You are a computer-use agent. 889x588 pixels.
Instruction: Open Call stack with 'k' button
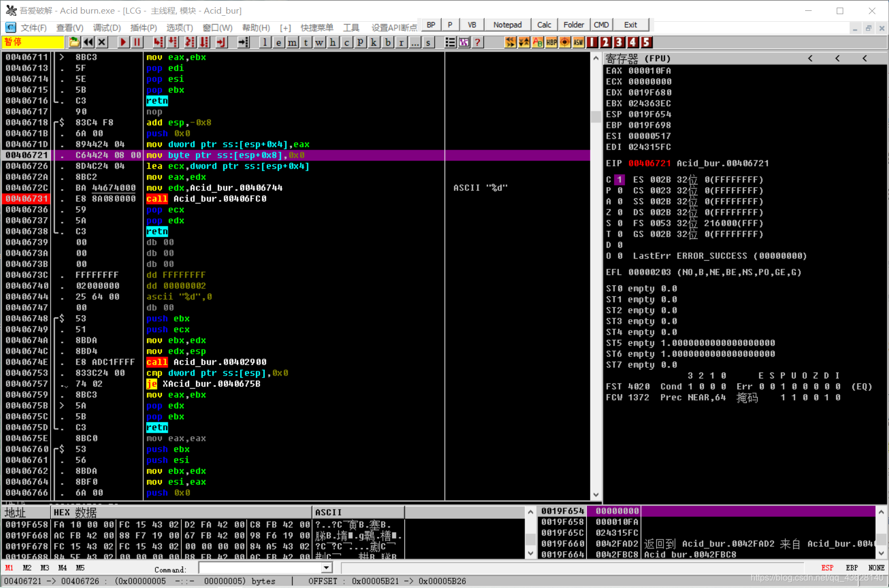(374, 42)
